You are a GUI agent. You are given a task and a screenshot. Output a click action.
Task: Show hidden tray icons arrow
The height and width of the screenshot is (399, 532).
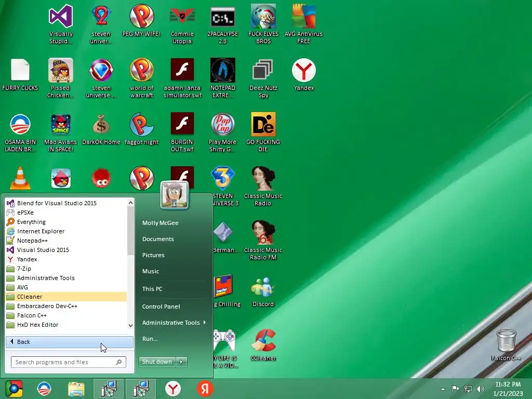point(443,389)
